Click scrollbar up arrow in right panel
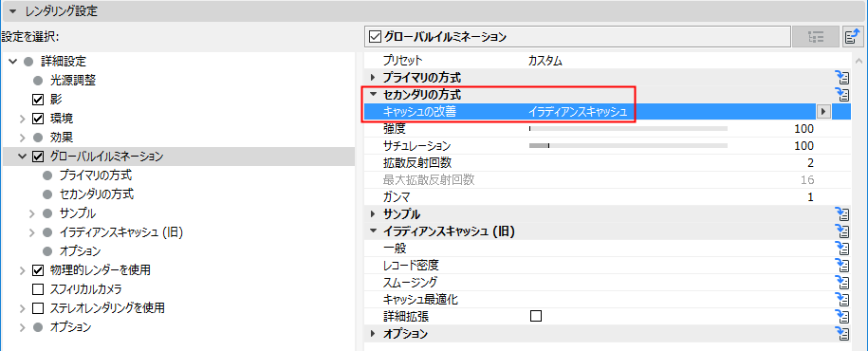868x351 pixels. click(859, 61)
